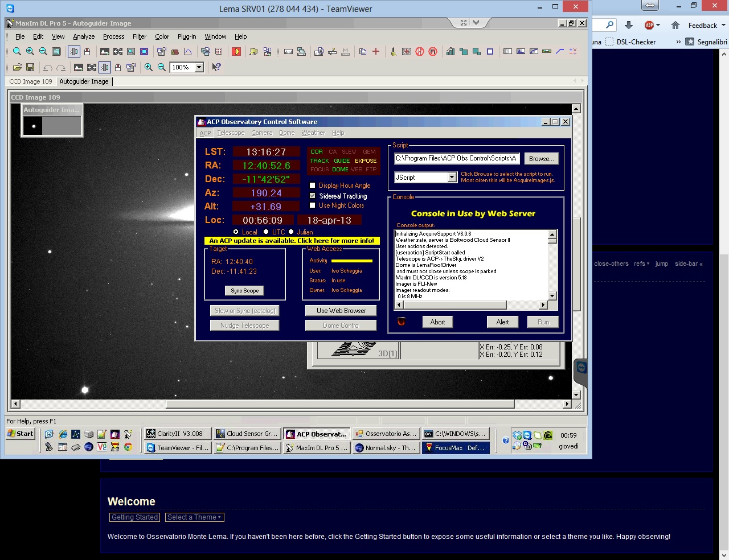Click the Save floppy disk icon
This screenshot has height=560, width=729.
coord(30,67)
